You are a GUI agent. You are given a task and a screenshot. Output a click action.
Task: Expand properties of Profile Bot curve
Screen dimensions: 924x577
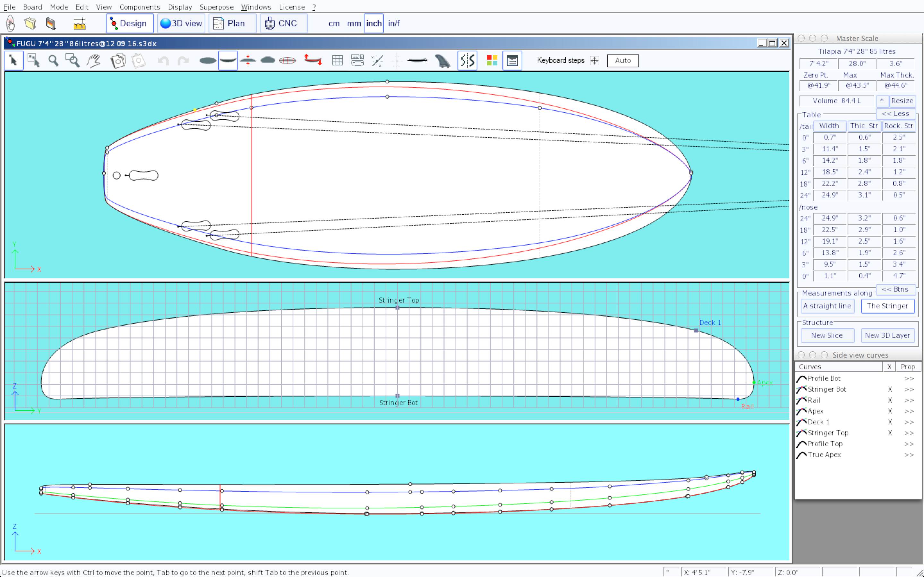tap(909, 379)
